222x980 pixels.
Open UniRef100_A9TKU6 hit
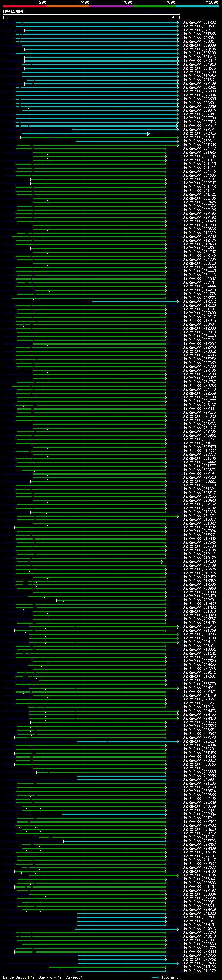click(x=199, y=145)
